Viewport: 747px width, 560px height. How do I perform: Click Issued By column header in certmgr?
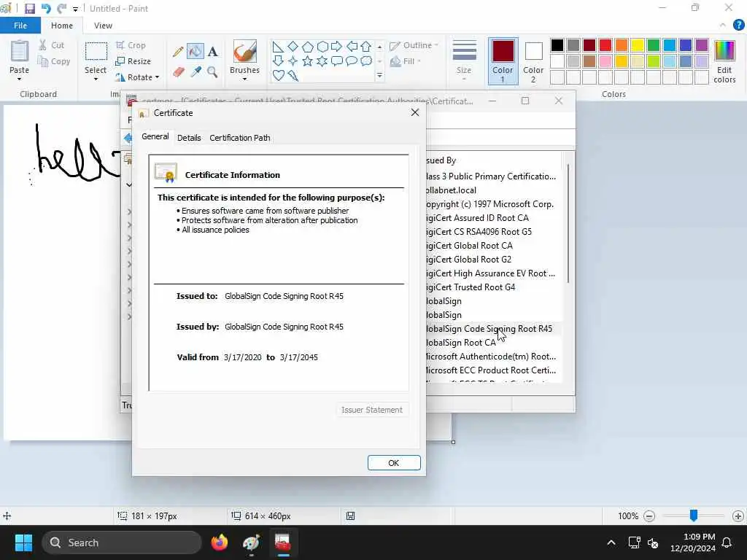(494, 160)
